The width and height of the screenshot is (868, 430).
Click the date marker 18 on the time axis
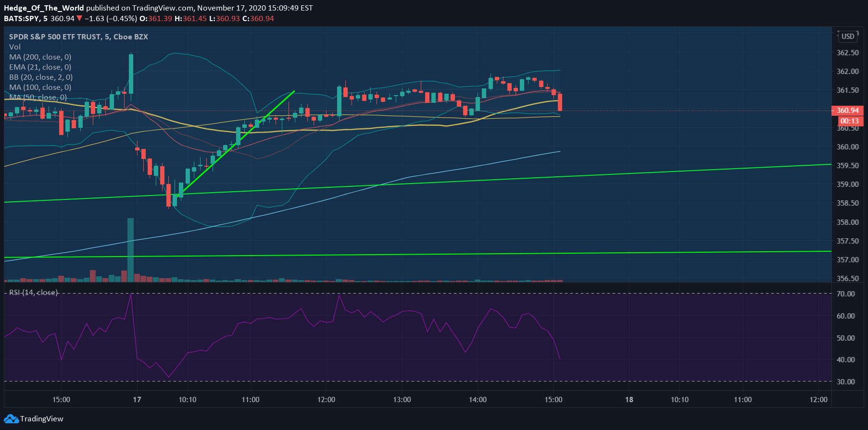pos(629,400)
